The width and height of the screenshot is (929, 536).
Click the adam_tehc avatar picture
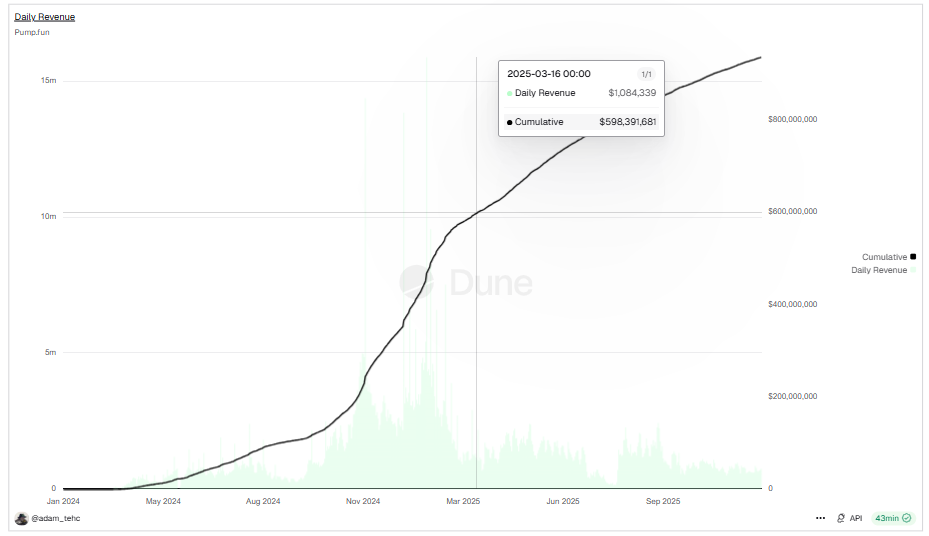click(22, 518)
